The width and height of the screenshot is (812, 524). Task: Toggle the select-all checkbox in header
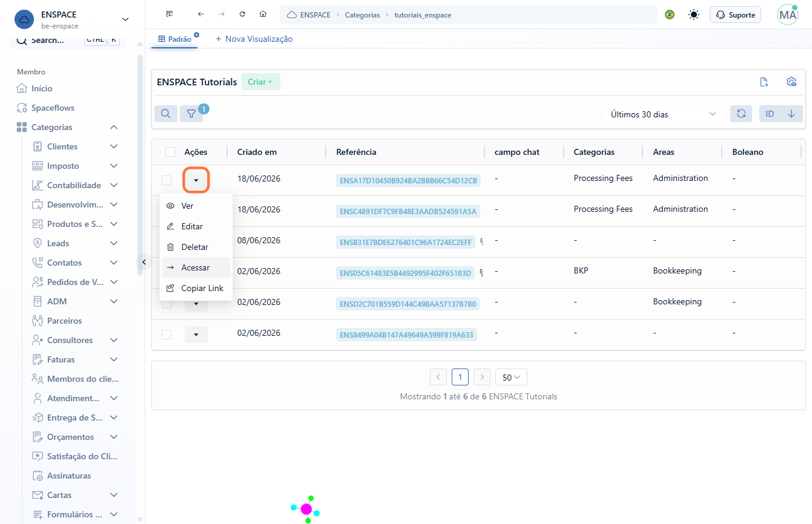(x=170, y=152)
